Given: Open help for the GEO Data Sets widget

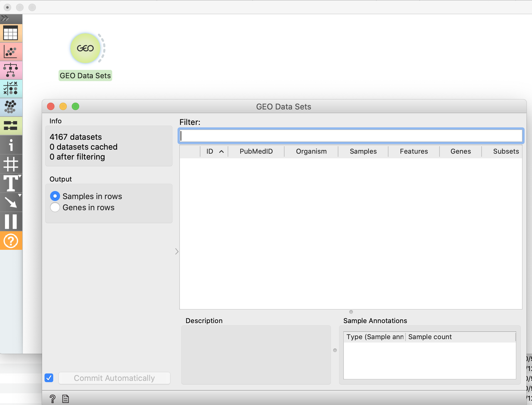Looking at the screenshot, I should (53, 399).
